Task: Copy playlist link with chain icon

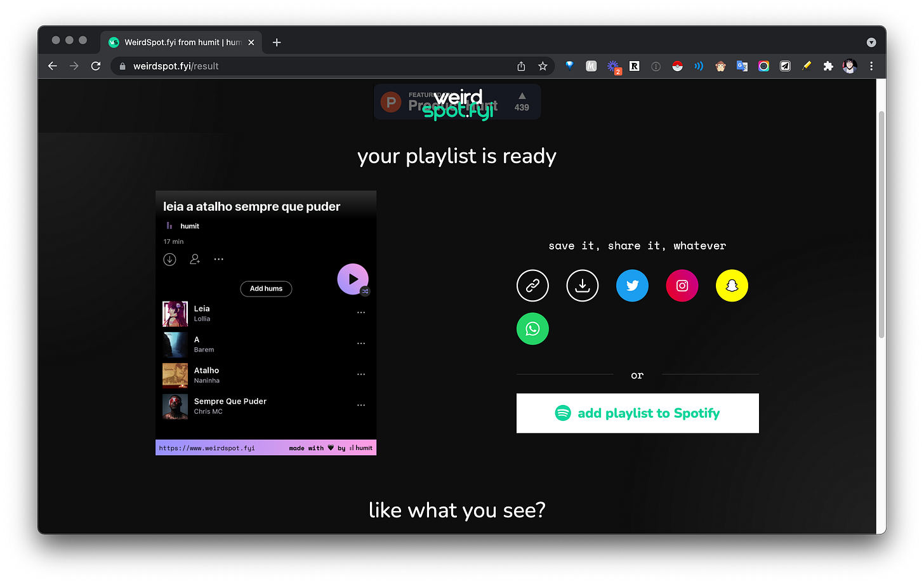Action: tap(532, 286)
